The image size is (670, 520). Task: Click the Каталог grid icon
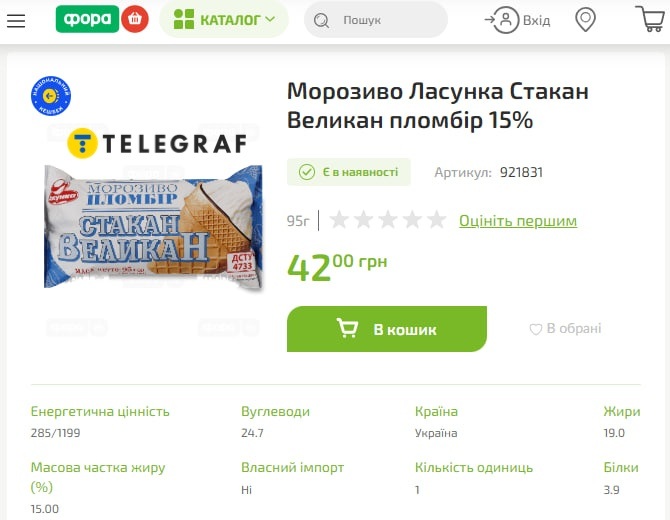pos(184,19)
